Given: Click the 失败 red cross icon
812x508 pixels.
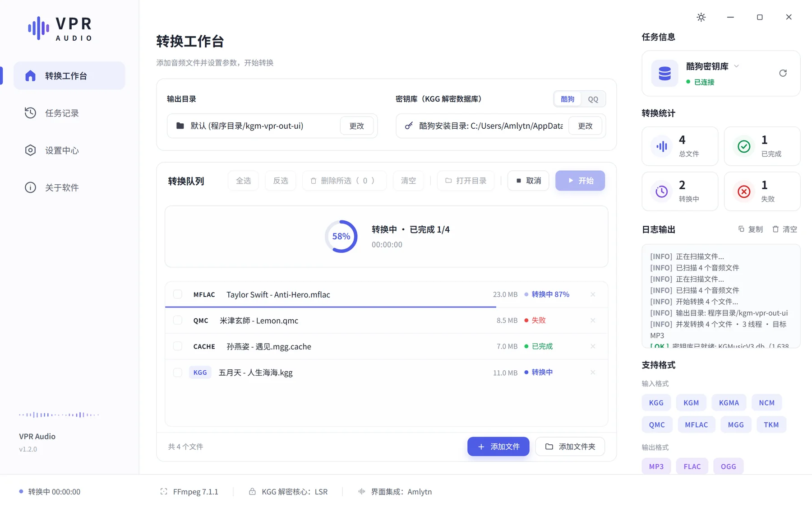Looking at the screenshot, I should point(744,191).
